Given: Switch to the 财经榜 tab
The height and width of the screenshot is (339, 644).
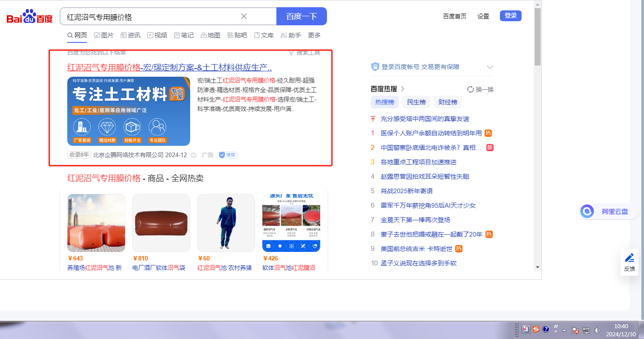Looking at the screenshot, I should [448, 102].
